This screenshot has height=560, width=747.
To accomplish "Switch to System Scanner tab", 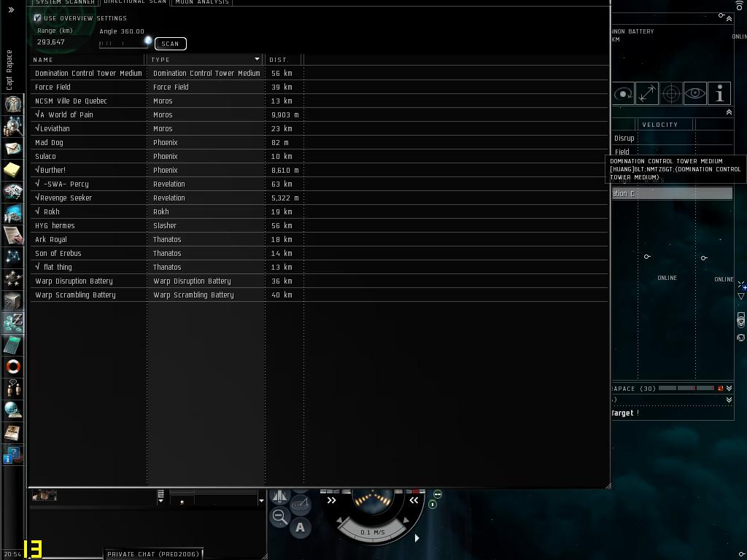I will pyautogui.click(x=65, y=2).
